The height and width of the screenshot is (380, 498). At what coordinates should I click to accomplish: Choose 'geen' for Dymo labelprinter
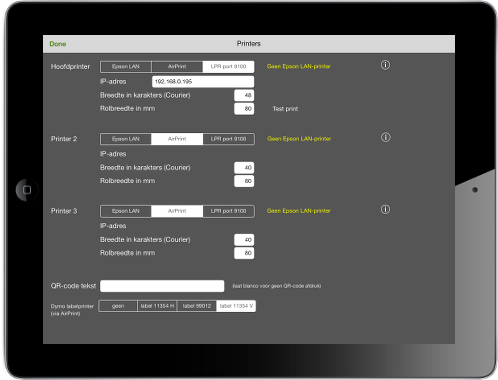coord(118,306)
